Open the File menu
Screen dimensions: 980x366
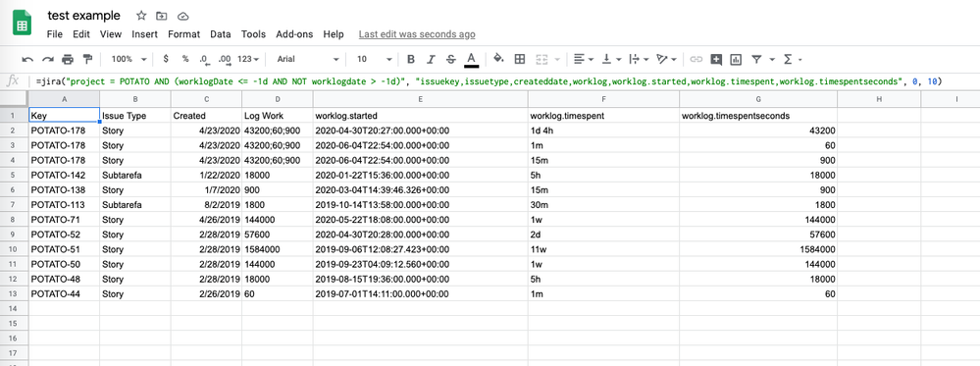point(55,34)
